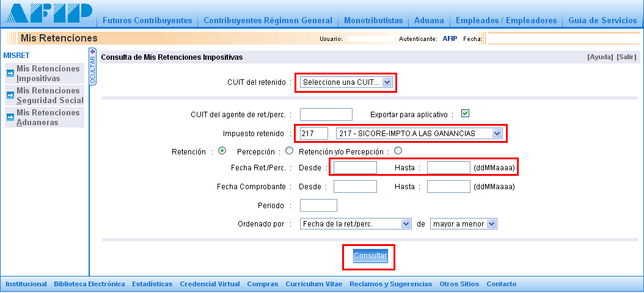The image size is (644, 293).
Task: Open the Ordenado por field dropdown
Action: 356,224
